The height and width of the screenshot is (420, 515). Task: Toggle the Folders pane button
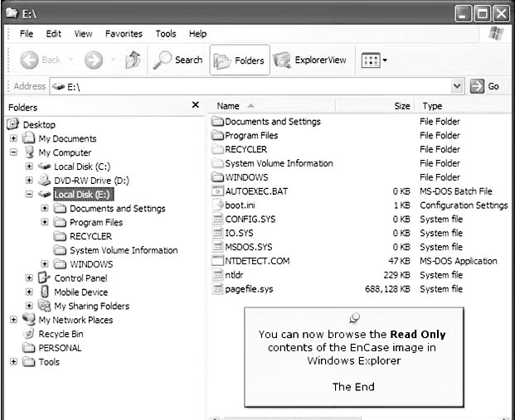[240, 60]
